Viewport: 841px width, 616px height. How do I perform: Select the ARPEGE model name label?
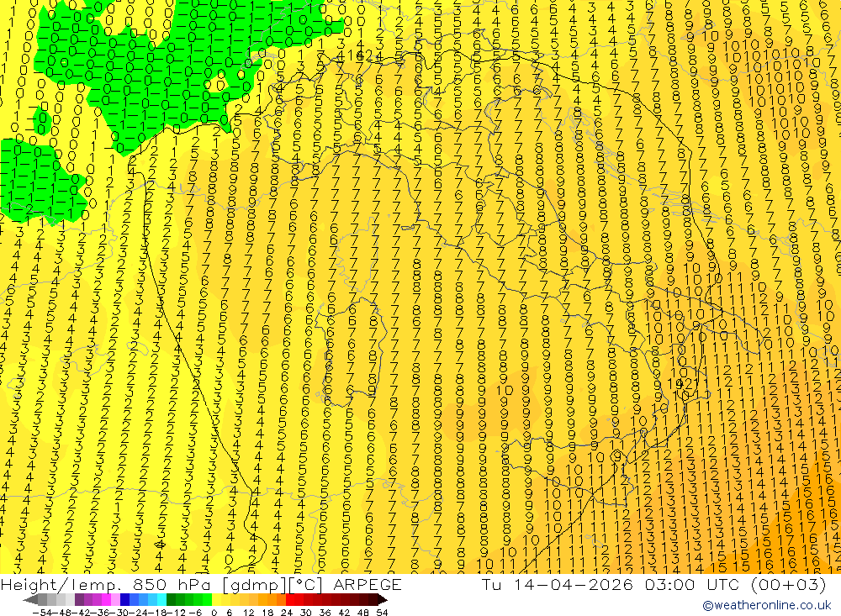[x=368, y=584]
